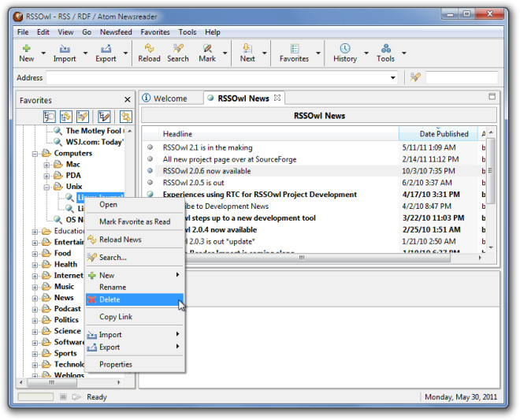Open the Newsfeed menu
520x420 pixels.
[x=116, y=32]
